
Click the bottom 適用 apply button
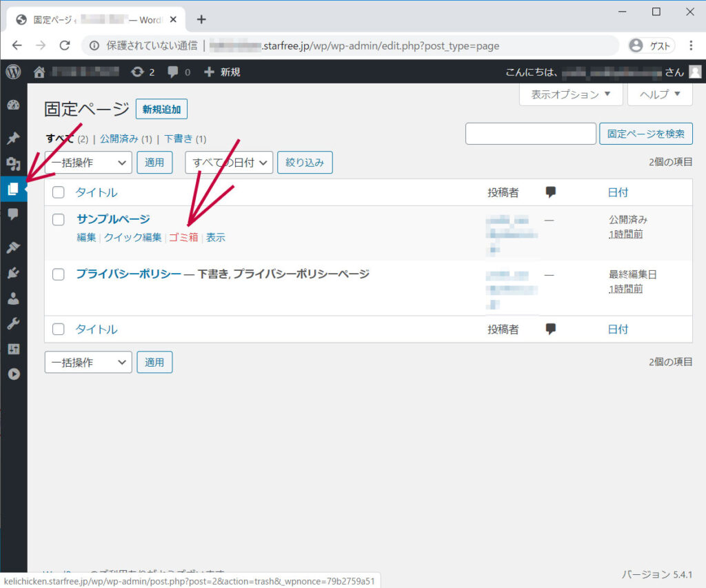tap(154, 363)
